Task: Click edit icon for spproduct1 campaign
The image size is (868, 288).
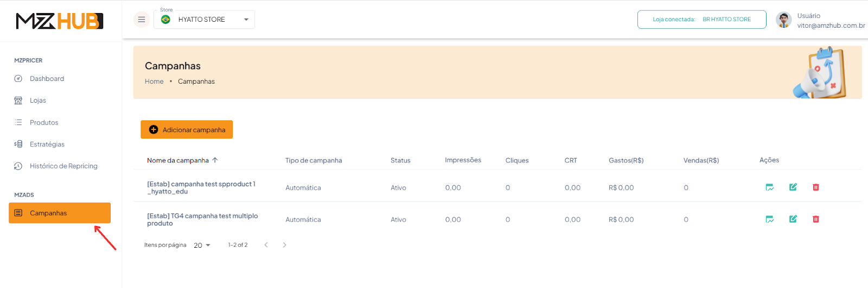Action: [793, 187]
